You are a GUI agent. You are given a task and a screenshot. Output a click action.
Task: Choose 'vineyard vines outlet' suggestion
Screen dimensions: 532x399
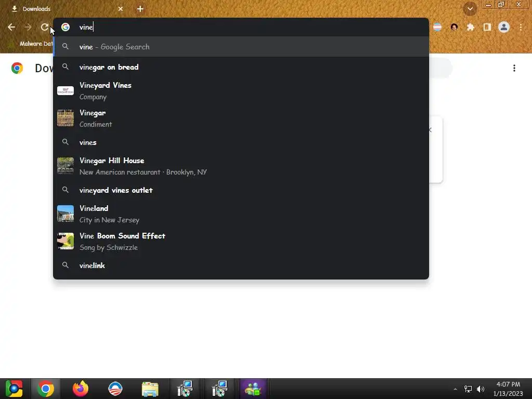(241, 190)
